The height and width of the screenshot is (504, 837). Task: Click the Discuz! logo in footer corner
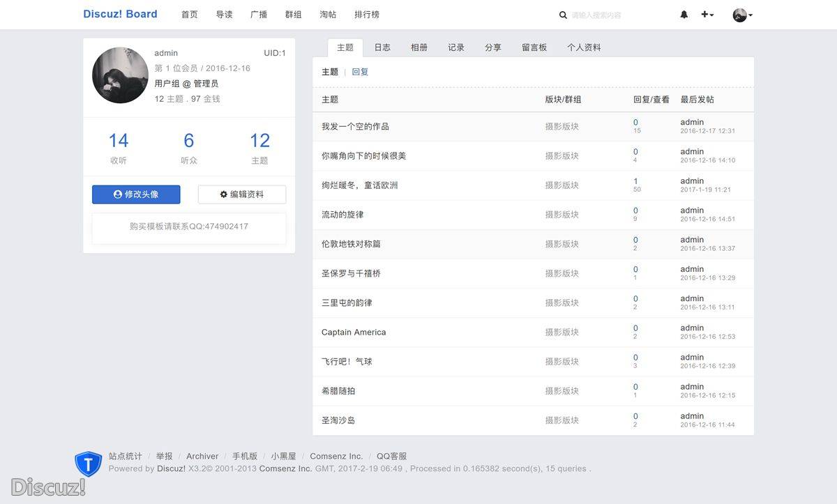(x=48, y=486)
